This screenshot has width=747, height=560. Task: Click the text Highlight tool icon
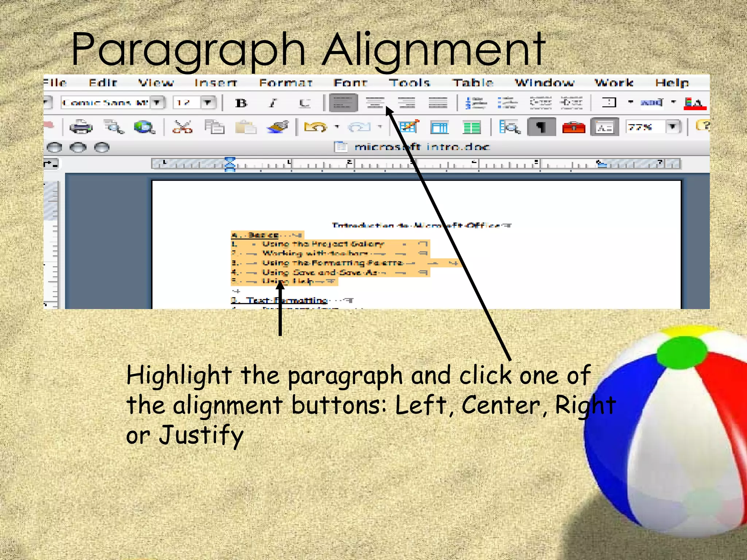click(651, 102)
